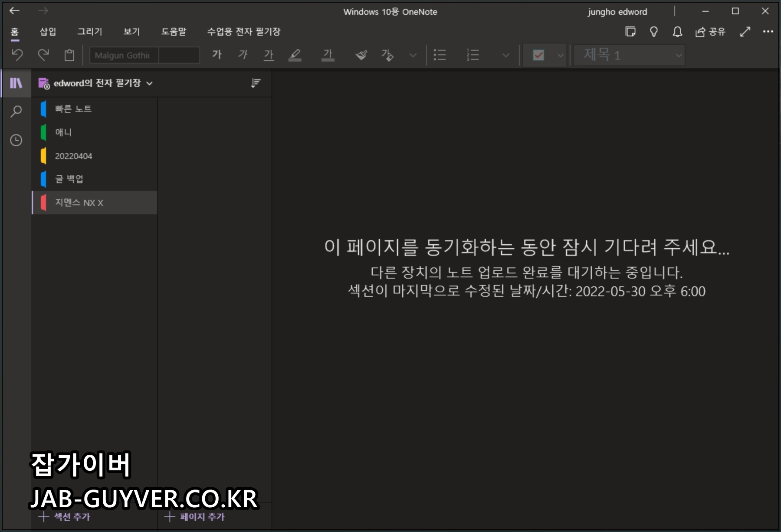Viewport: 781px width, 532px height.
Task: Expand paragraph formatting options
Action: [x=505, y=55]
